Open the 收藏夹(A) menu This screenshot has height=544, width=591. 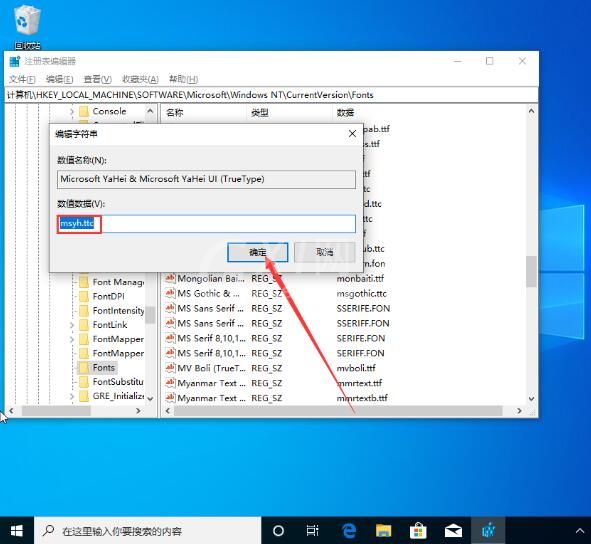(x=140, y=80)
